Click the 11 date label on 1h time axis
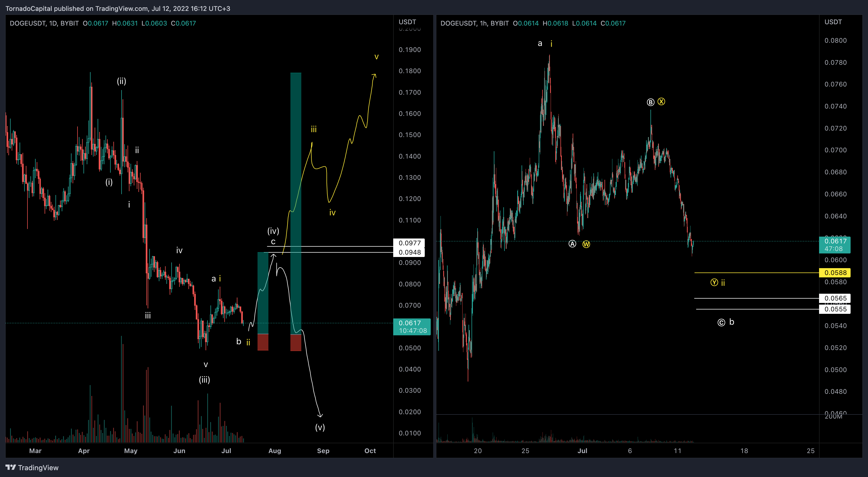This screenshot has height=477, width=868. [678, 451]
